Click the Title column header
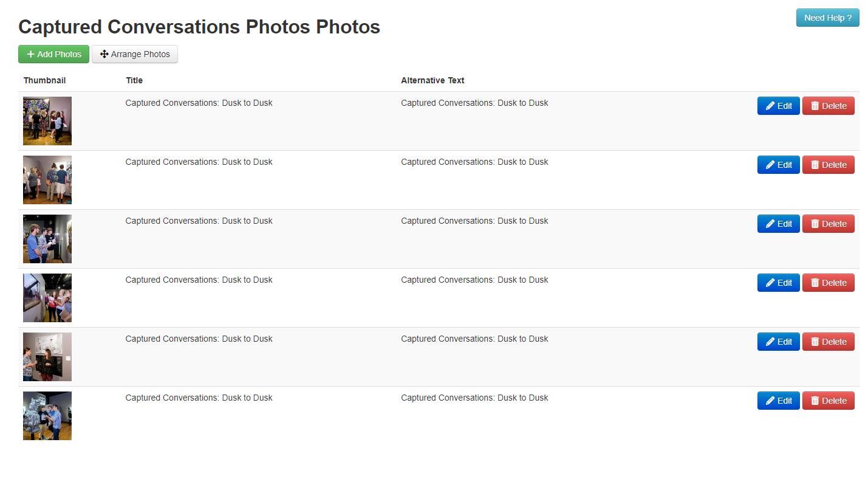The image size is (868, 490). [x=134, y=80]
